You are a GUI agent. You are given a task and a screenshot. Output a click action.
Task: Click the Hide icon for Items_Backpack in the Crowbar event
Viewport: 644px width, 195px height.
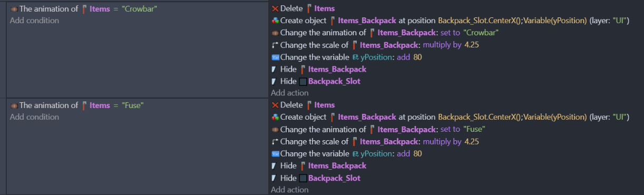tap(274, 69)
